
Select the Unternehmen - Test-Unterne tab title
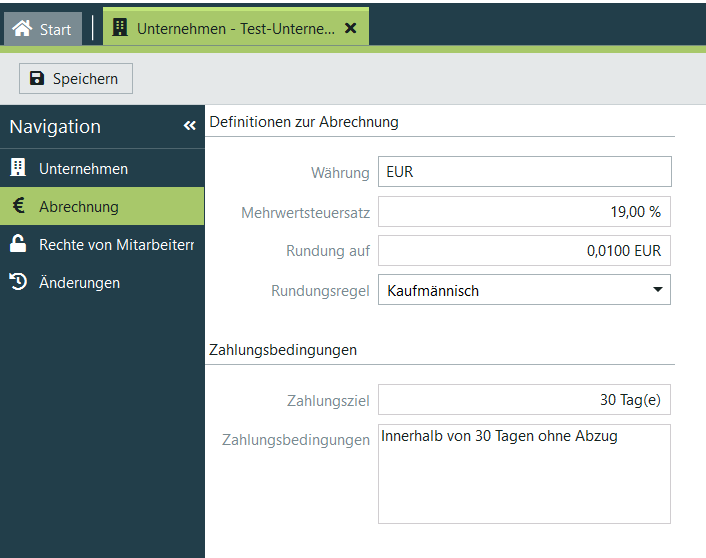(x=235, y=28)
